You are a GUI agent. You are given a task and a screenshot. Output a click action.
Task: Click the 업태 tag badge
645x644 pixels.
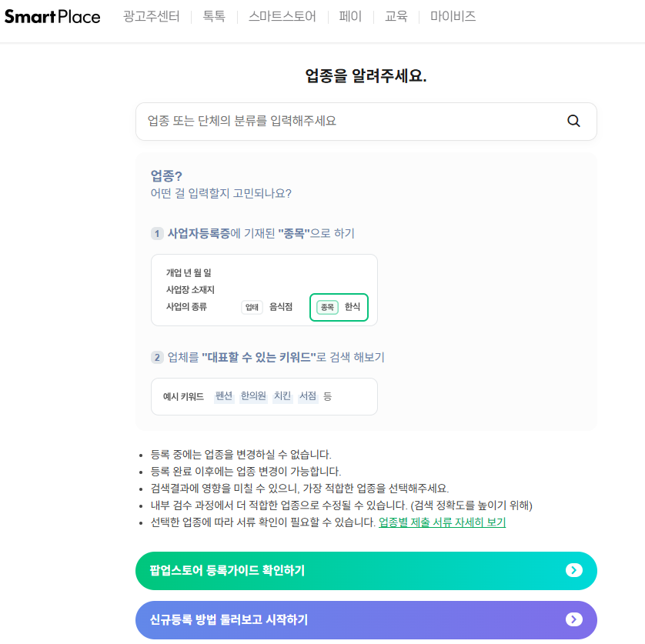click(252, 307)
